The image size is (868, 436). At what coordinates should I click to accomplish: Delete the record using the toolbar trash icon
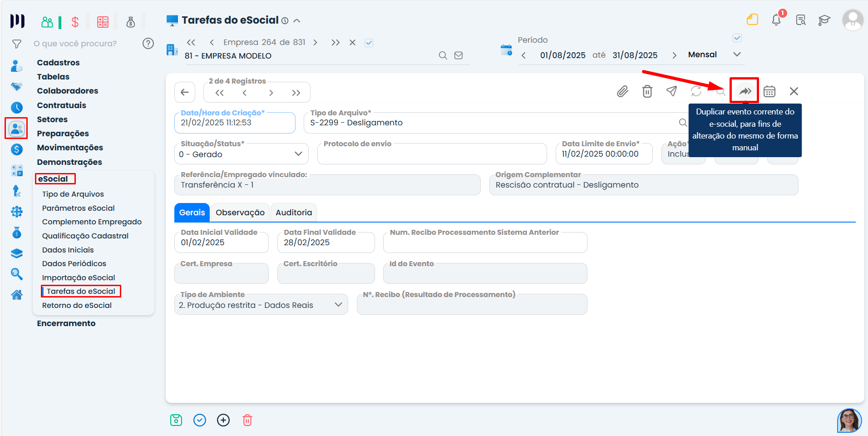pyautogui.click(x=647, y=91)
